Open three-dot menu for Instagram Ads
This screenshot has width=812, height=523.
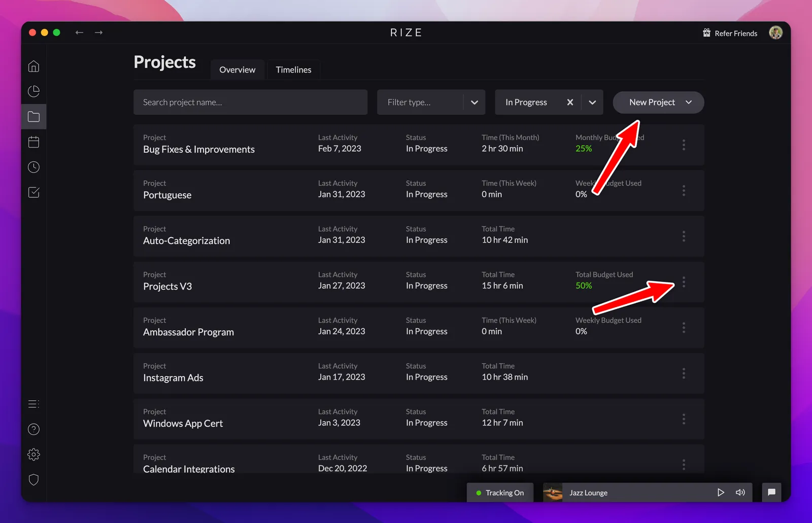684,373
